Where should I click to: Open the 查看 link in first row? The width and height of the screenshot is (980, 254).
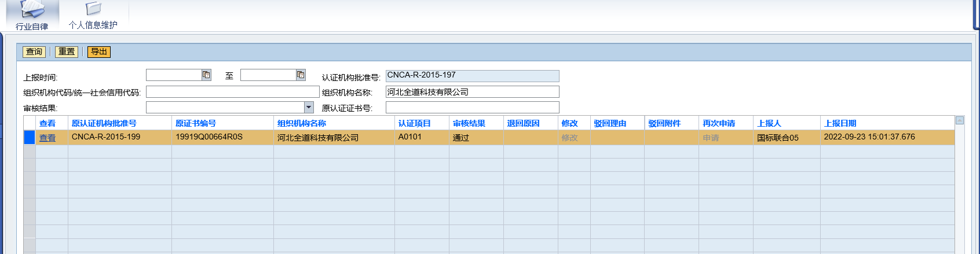(47, 138)
